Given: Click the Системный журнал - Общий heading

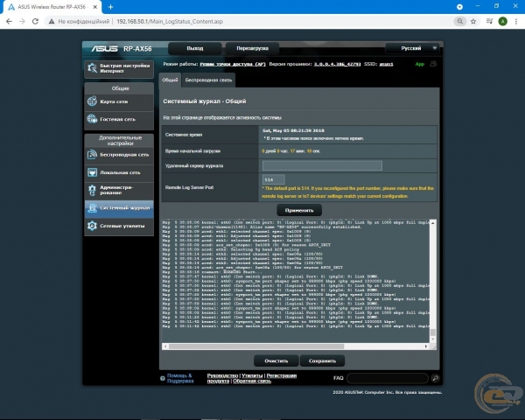Looking at the screenshot, I should coord(205,101).
